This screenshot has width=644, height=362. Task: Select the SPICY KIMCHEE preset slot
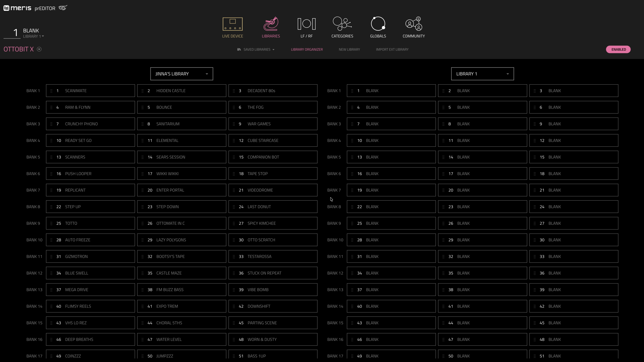point(273,223)
